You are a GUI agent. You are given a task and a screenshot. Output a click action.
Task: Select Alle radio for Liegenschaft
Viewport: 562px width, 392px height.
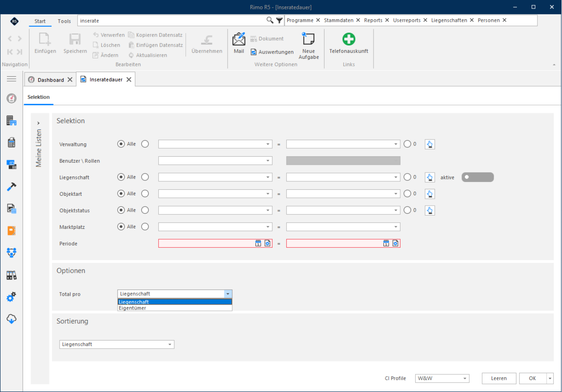pos(121,177)
